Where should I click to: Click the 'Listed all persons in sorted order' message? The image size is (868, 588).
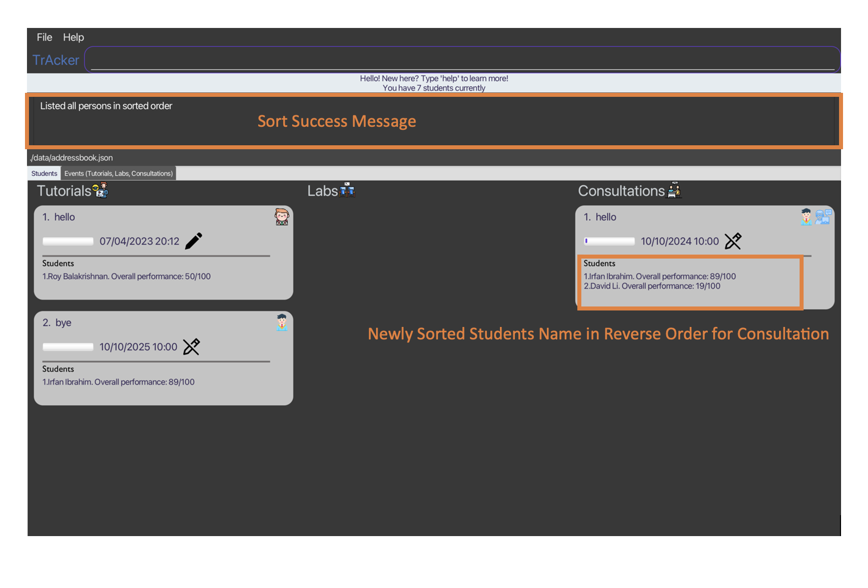click(106, 106)
